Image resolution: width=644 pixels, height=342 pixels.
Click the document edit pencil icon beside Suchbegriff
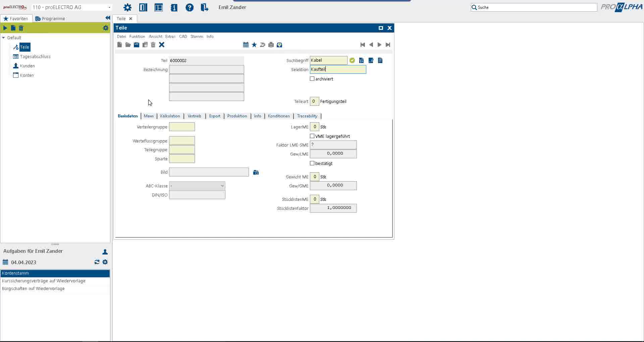(371, 60)
